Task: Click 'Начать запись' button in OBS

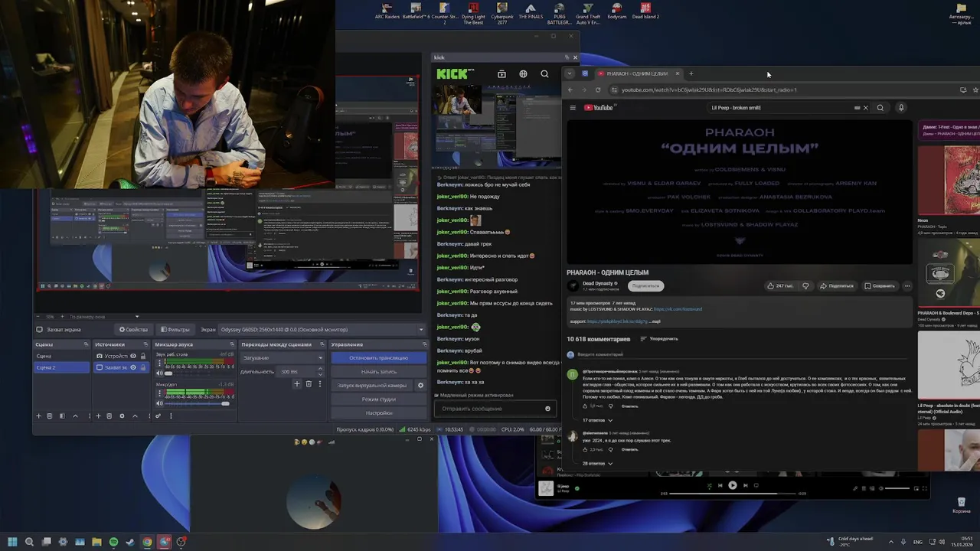Action: click(378, 371)
